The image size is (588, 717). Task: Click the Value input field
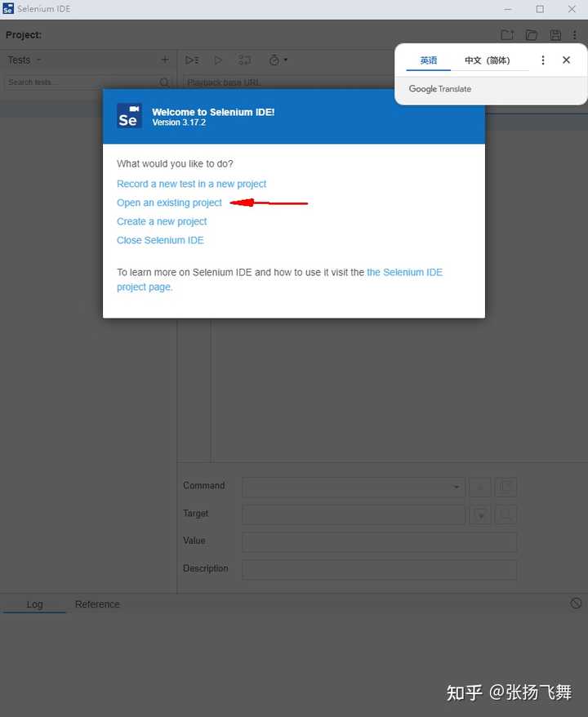[380, 542]
